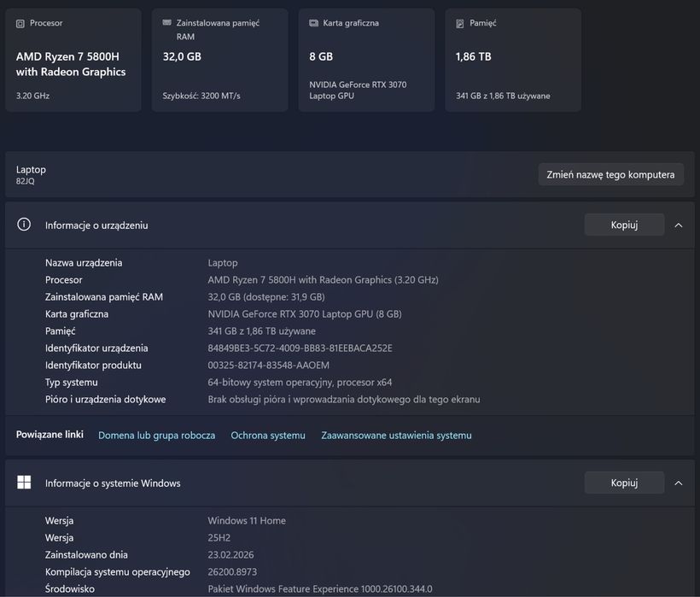Open Zaawansowane ustawienia systemu link
700x597 pixels.
pyautogui.click(x=396, y=436)
